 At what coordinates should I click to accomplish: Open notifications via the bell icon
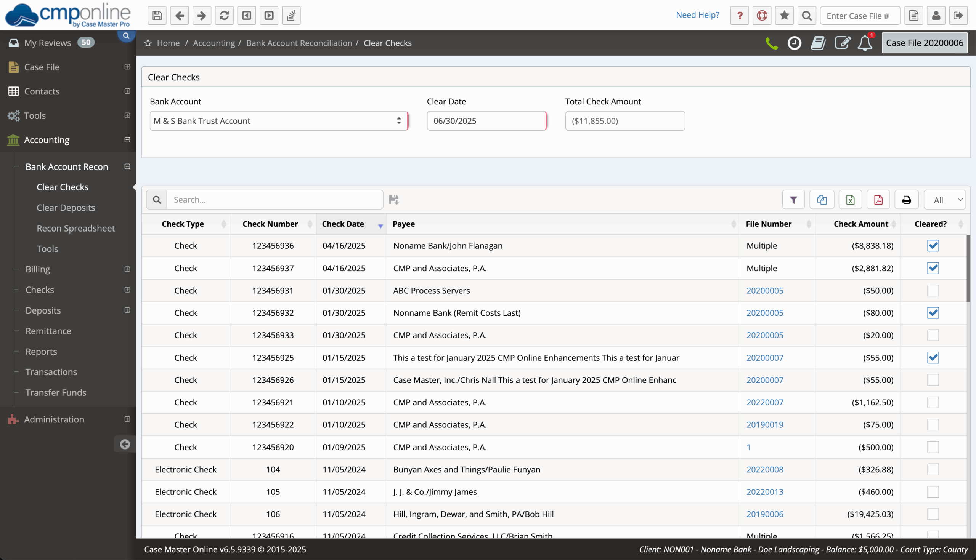click(865, 43)
